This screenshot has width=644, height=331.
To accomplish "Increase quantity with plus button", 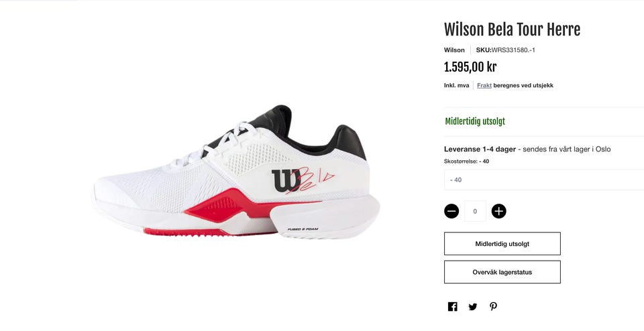I will point(498,211).
